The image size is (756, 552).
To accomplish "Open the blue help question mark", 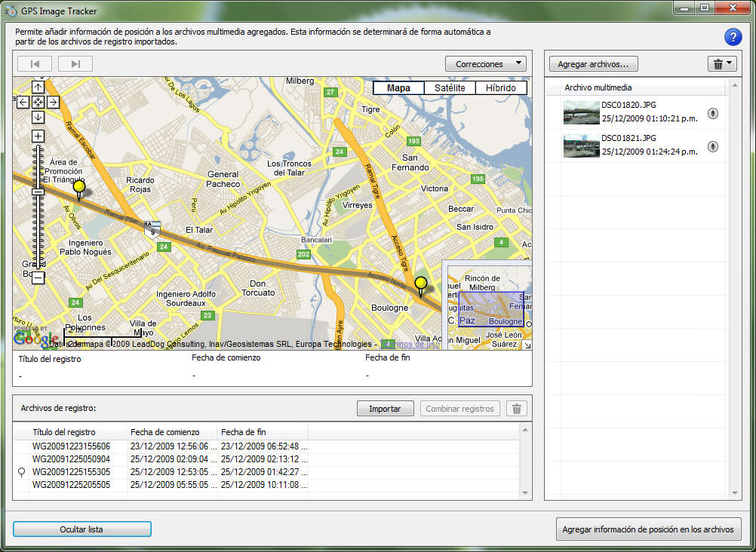I will (733, 37).
